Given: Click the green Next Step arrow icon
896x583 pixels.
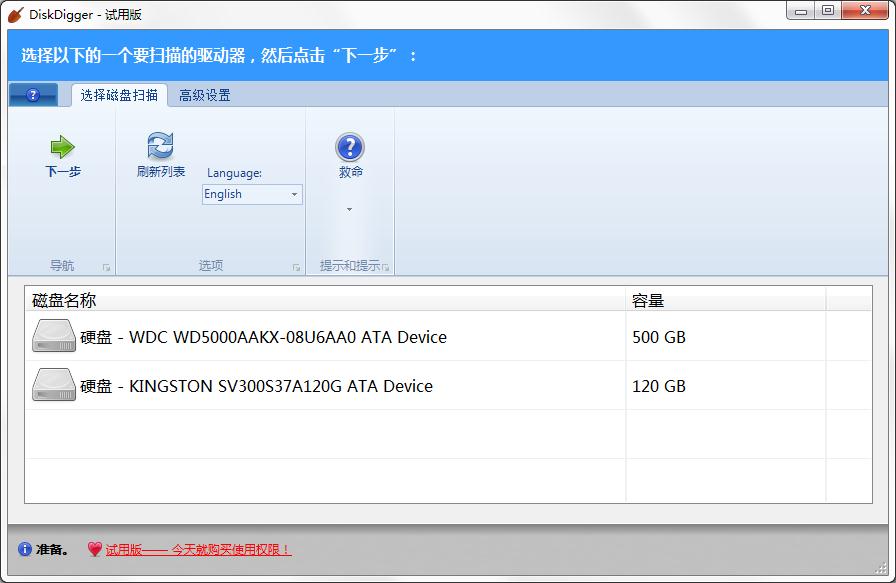Looking at the screenshot, I should [x=63, y=147].
